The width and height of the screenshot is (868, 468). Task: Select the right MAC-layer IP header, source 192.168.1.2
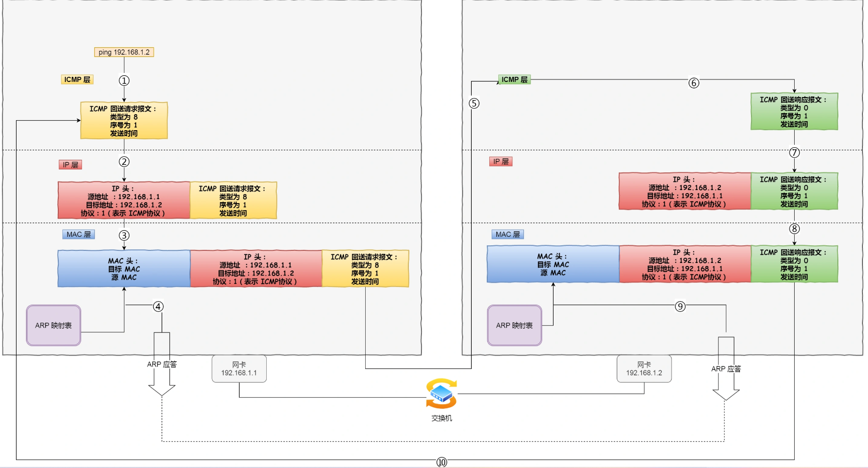coord(685,264)
